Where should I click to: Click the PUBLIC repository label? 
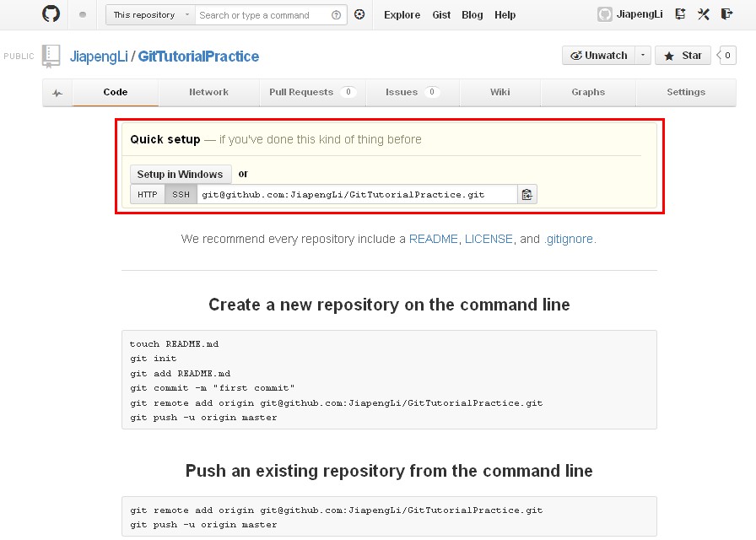pos(19,57)
